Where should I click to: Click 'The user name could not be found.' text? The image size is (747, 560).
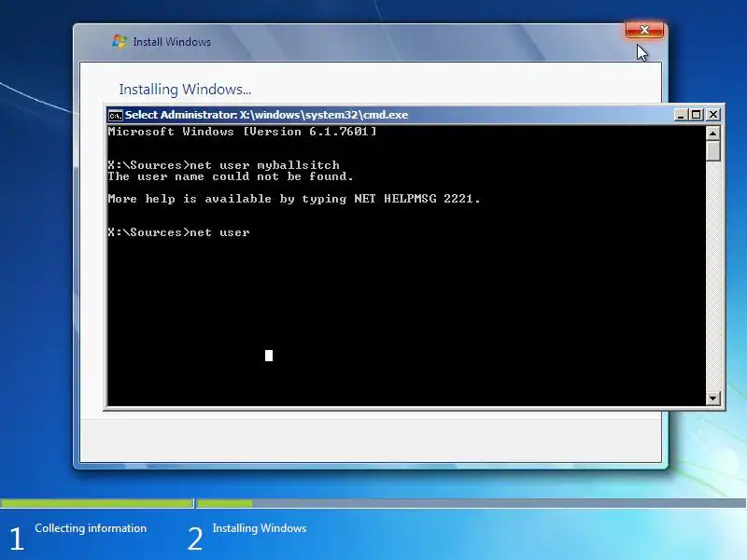click(231, 176)
